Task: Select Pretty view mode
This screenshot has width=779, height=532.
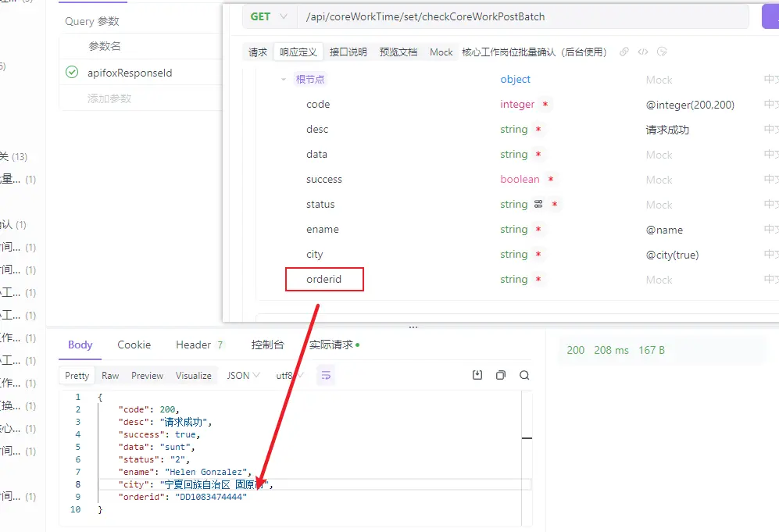Action: tap(77, 376)
